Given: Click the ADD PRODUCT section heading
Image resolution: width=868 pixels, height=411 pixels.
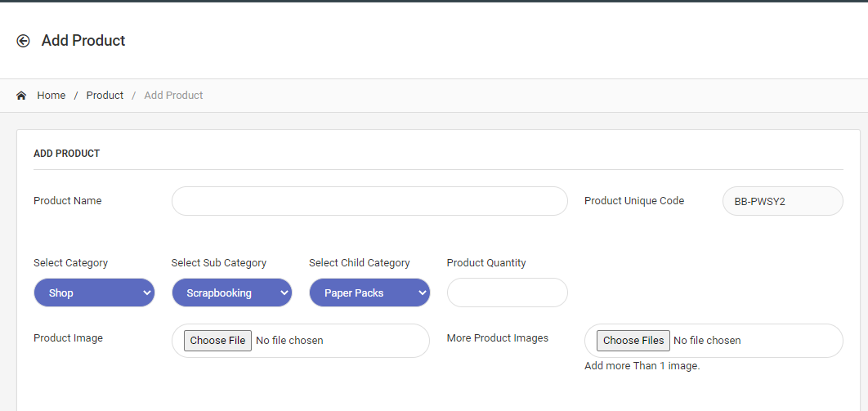Looking at the screenshot, I should [66, 154].
